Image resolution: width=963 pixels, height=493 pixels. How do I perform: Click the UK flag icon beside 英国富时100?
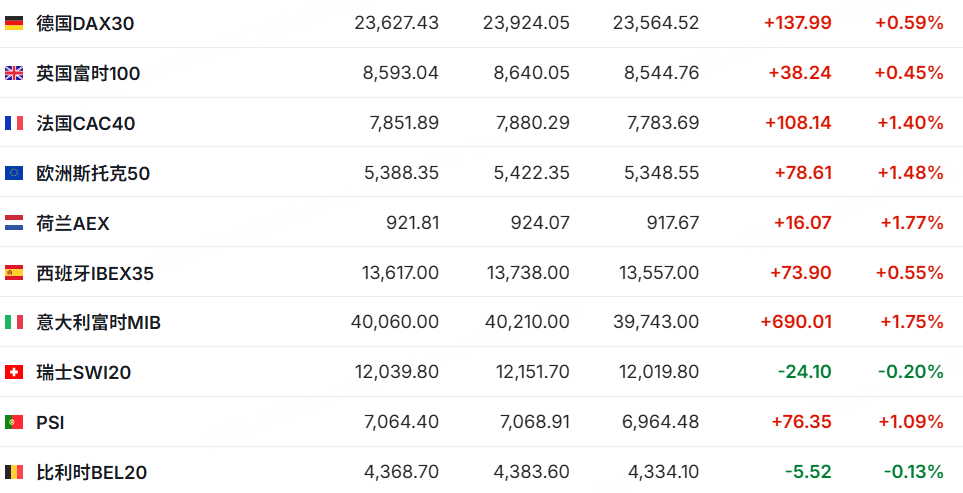pyautogui.click(x=14, y=74)
